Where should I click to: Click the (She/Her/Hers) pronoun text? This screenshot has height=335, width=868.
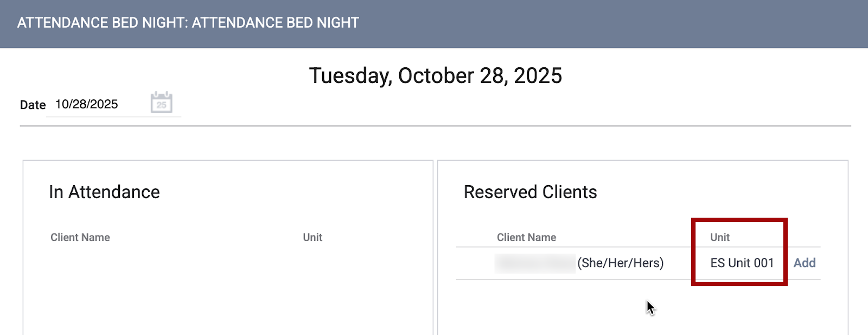click(620, 263)
